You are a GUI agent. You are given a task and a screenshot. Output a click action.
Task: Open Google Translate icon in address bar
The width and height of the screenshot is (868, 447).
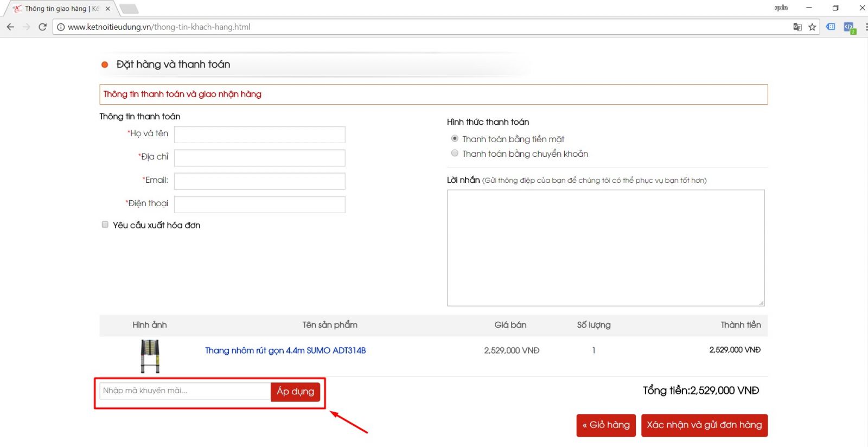(797, 27)
